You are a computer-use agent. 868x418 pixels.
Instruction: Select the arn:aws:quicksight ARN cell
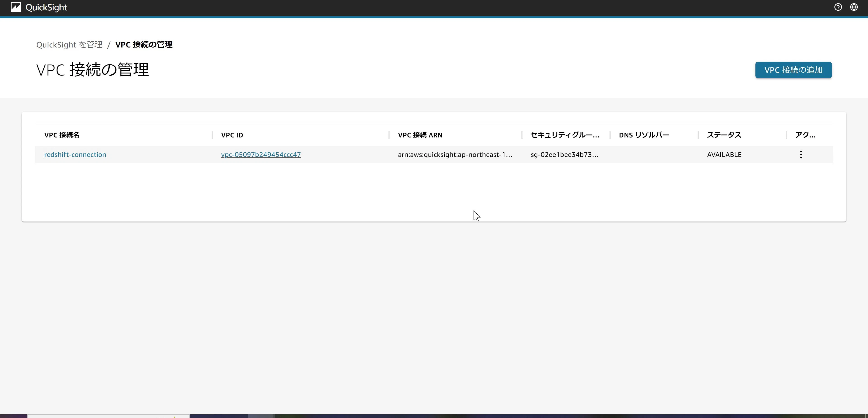click(x=455, y=155)
